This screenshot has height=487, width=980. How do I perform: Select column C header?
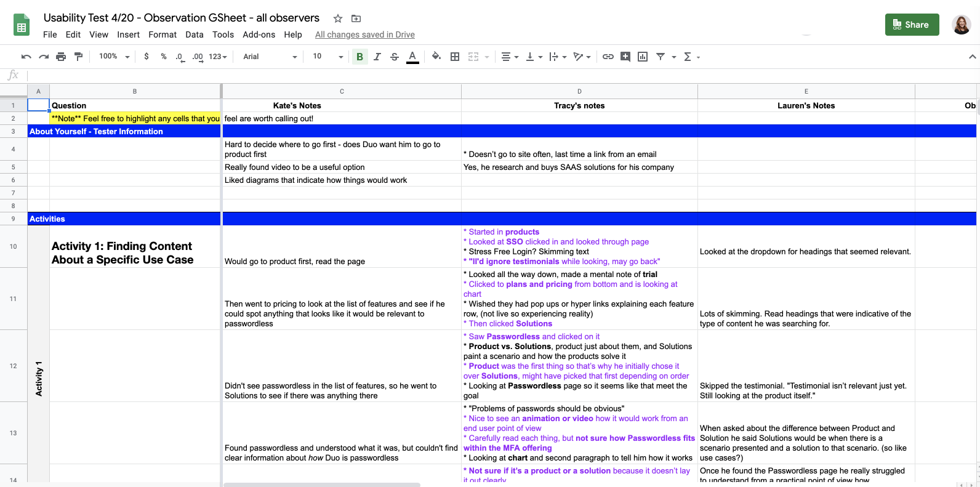tap(342, 91)
